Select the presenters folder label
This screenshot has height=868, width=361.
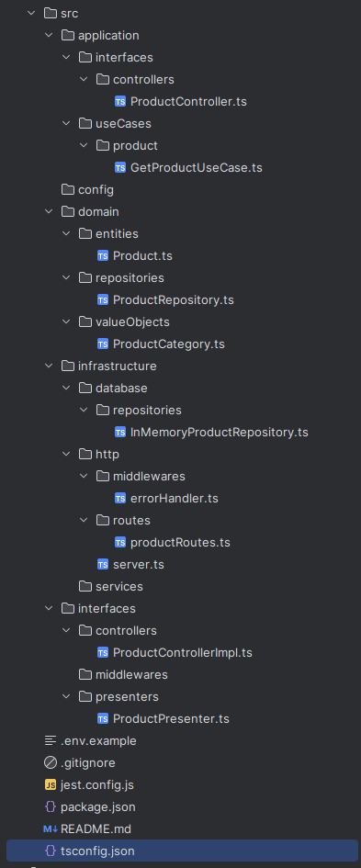coord(127,696)
